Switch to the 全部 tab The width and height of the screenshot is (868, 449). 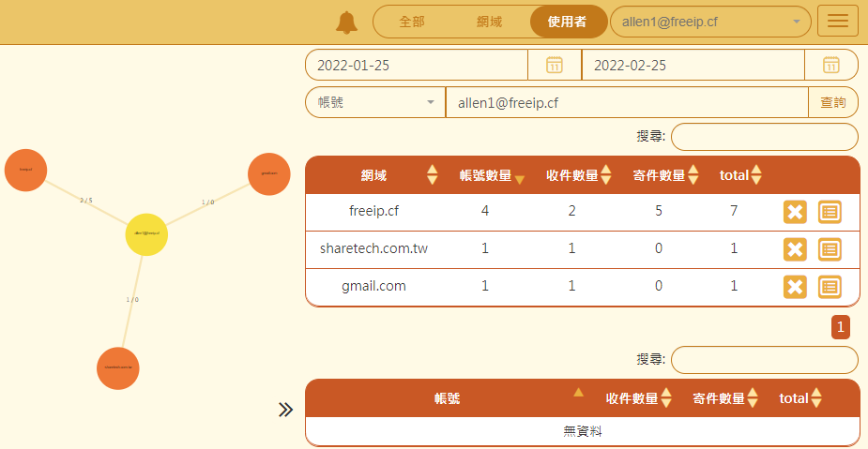(x=412, y=22)
